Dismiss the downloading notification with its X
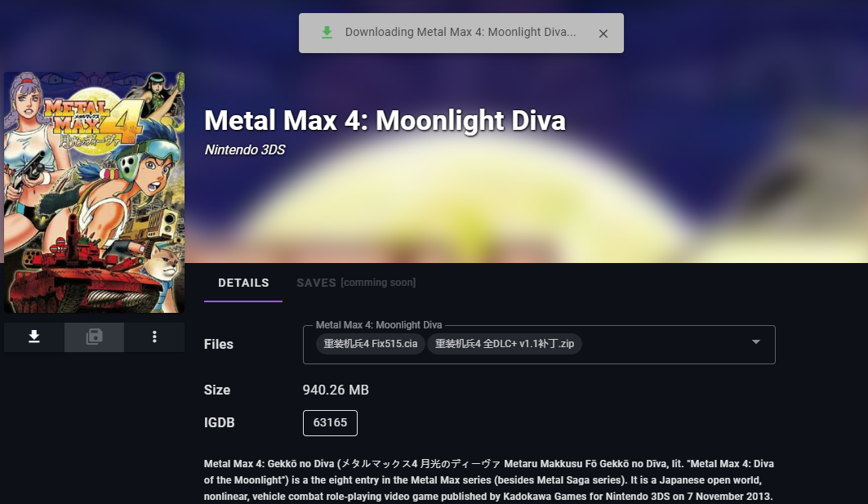Viewport: 868px width, 504px height. pos(603,33)
